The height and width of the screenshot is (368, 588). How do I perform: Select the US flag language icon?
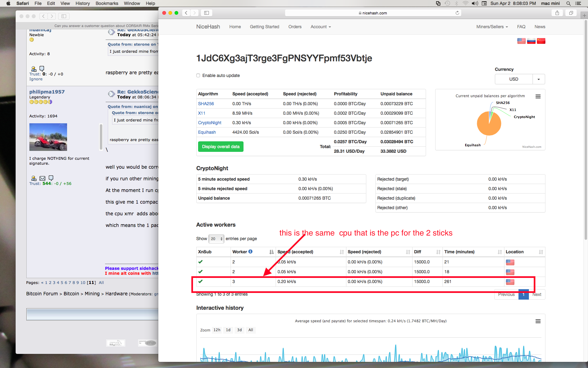pos(521,41)
